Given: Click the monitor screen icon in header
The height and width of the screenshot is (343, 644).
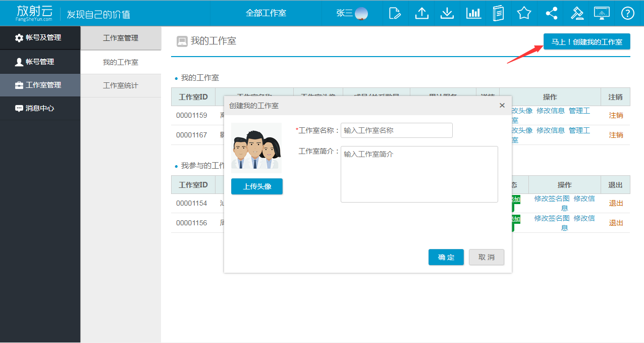Looking at the screenshot, I should [x=602, y=13].
